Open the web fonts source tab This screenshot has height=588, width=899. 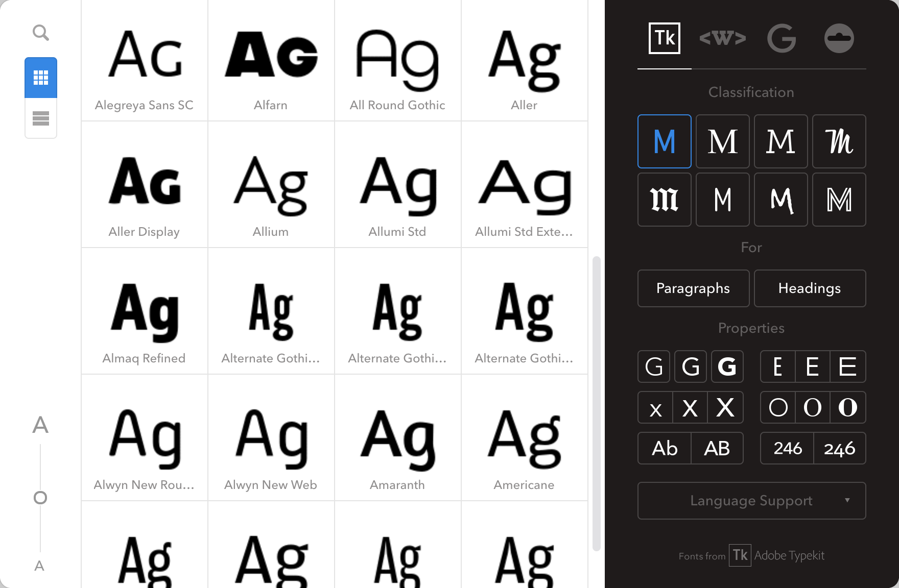coord(722,38)
